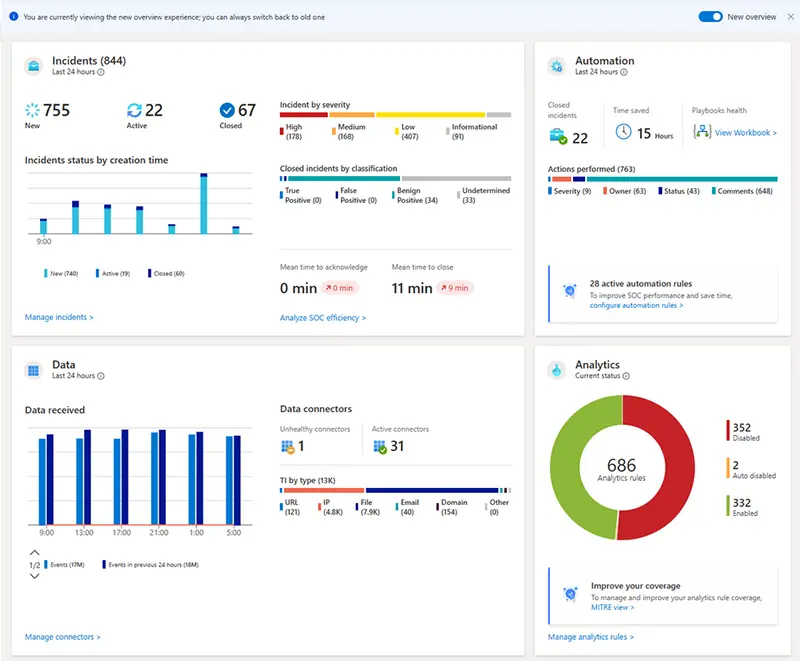Image resolution: width=800 pixels, height=661 pixels.
Task: Click the Analytics panel flask icon
Action: [557, 368]
